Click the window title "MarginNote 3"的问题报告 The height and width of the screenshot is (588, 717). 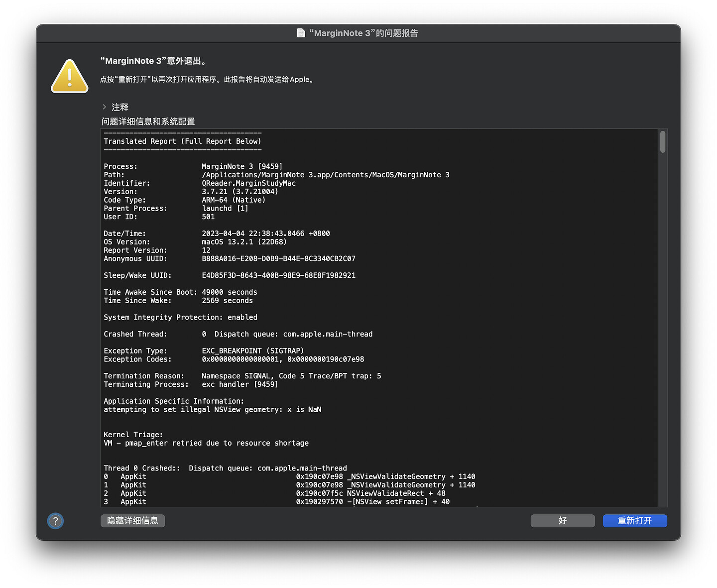tap(363, 33)
